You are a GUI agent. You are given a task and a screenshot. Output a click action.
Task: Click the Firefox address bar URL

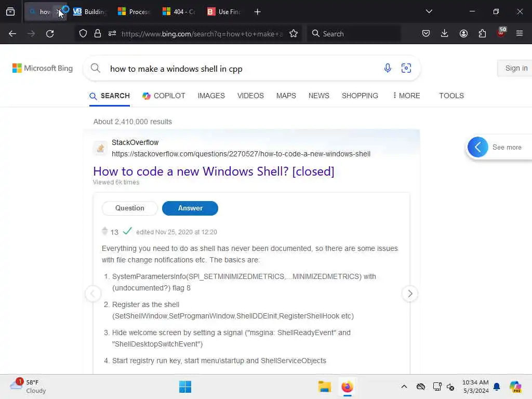[x=202, y=34]
